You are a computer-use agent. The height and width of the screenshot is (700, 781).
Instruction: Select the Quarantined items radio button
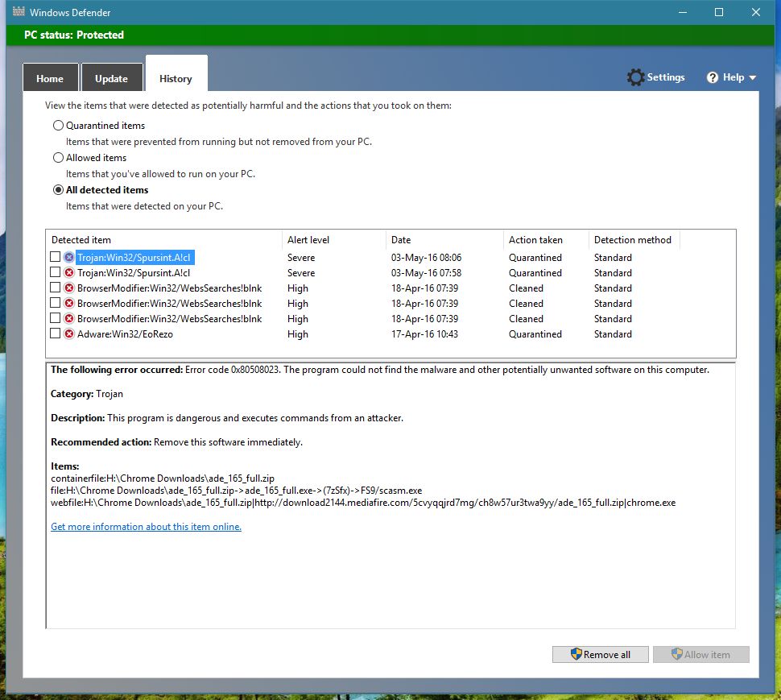58,126
